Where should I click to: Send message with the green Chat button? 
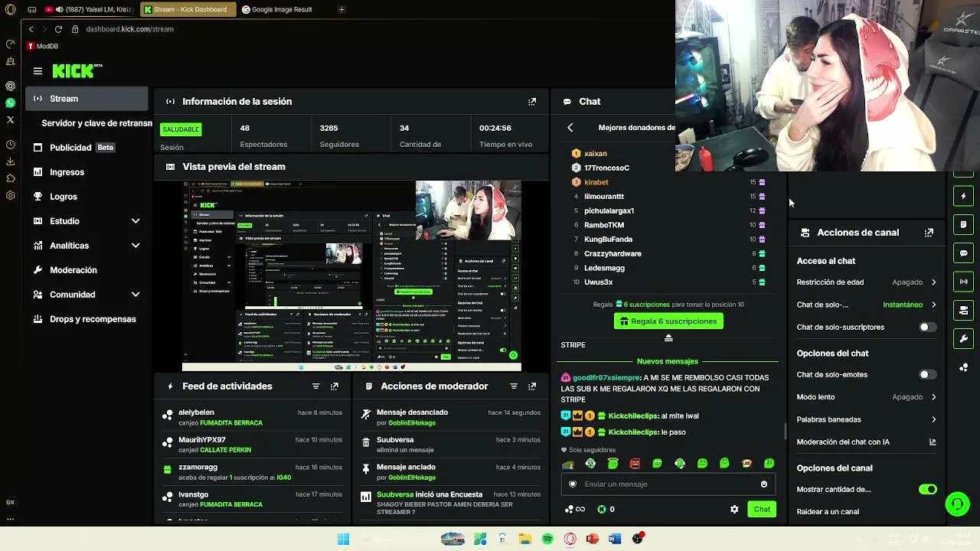[762, 510]
